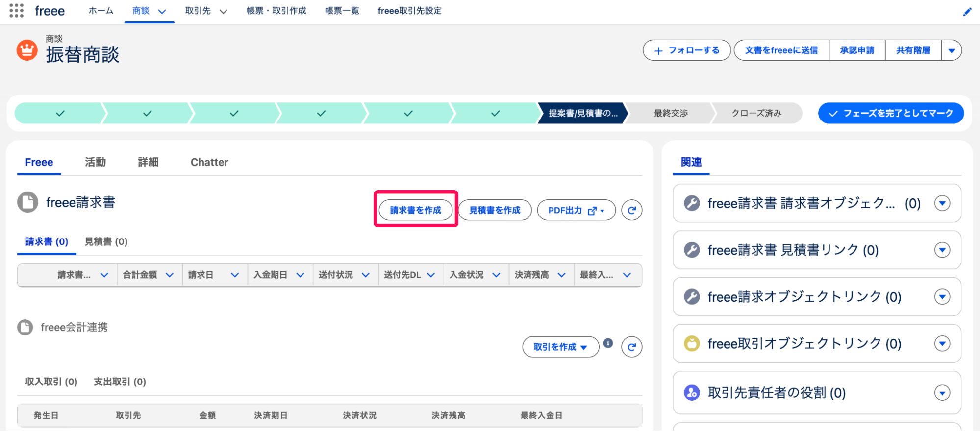Select the クローズ済み path stage
The image size is (980, 431).
pyautogui.click(x=756, y=113)
